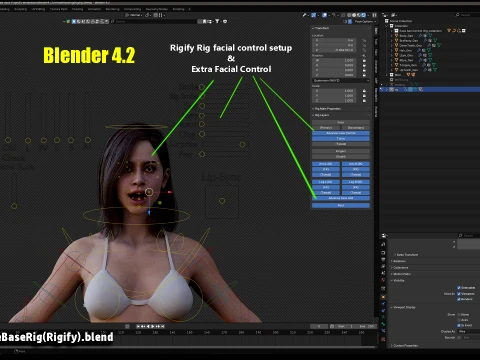Click jump to start frame in timeline

coord(138,326)
